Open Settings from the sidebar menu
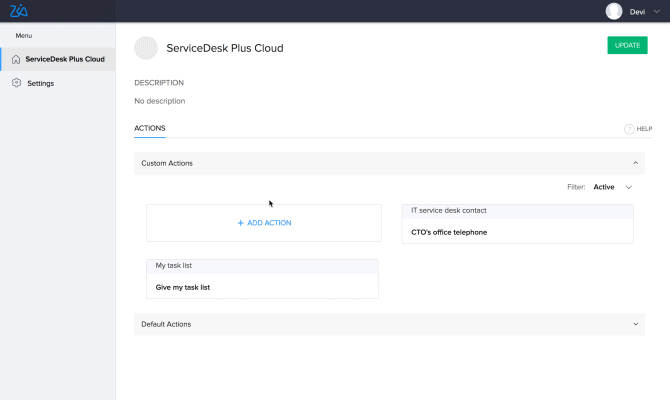 click(x=40, y=83)
